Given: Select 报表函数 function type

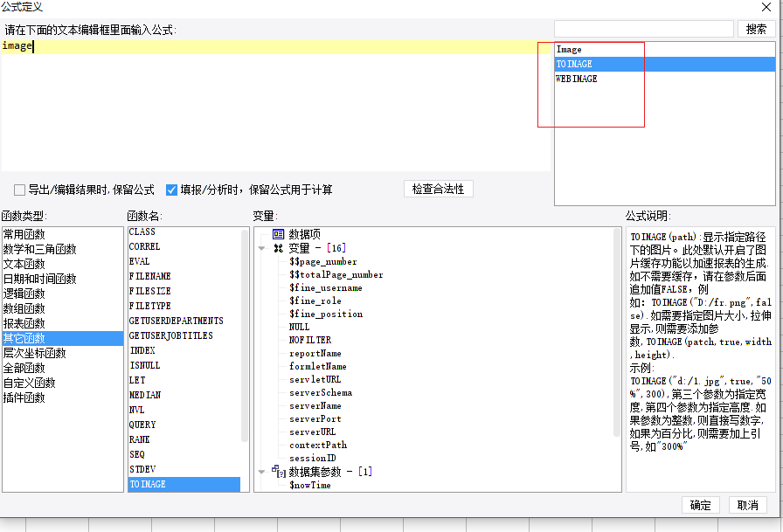Looking at the screenshot, I should [x=63, y=323].
